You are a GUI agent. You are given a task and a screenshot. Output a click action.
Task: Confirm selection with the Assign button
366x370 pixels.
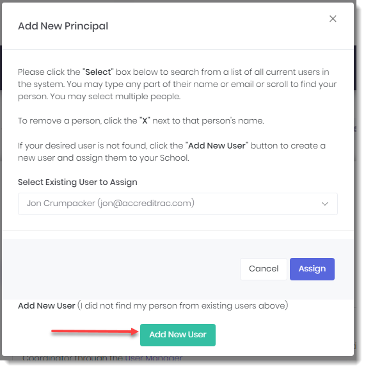click(312, 269)
